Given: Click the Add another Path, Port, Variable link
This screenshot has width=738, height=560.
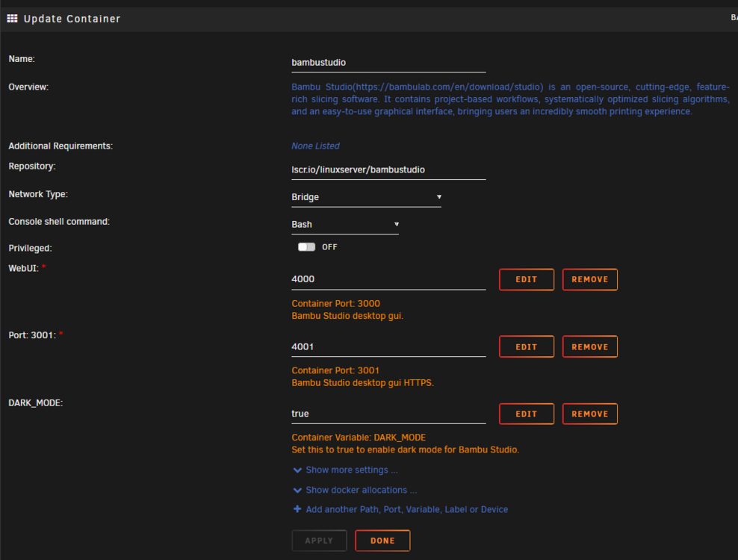Looking at the screenshot, I should [x=406, y=510].
